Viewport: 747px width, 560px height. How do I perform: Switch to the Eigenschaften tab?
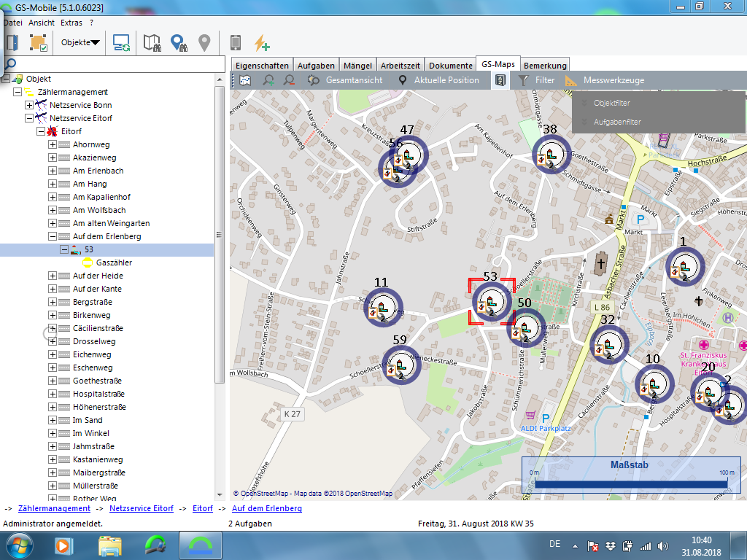coord(263,66)
